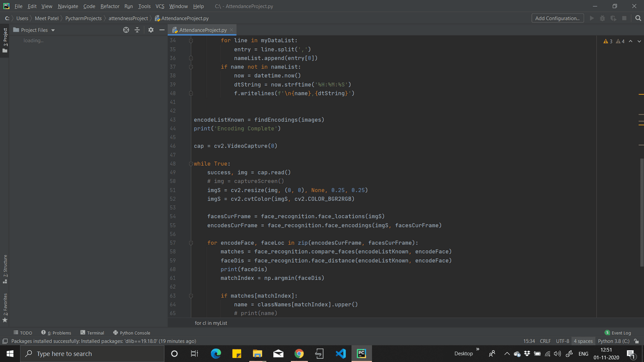Open PyCharm icon on the taskbar
This screenshot has width=644, height=362.
[361, 354]
